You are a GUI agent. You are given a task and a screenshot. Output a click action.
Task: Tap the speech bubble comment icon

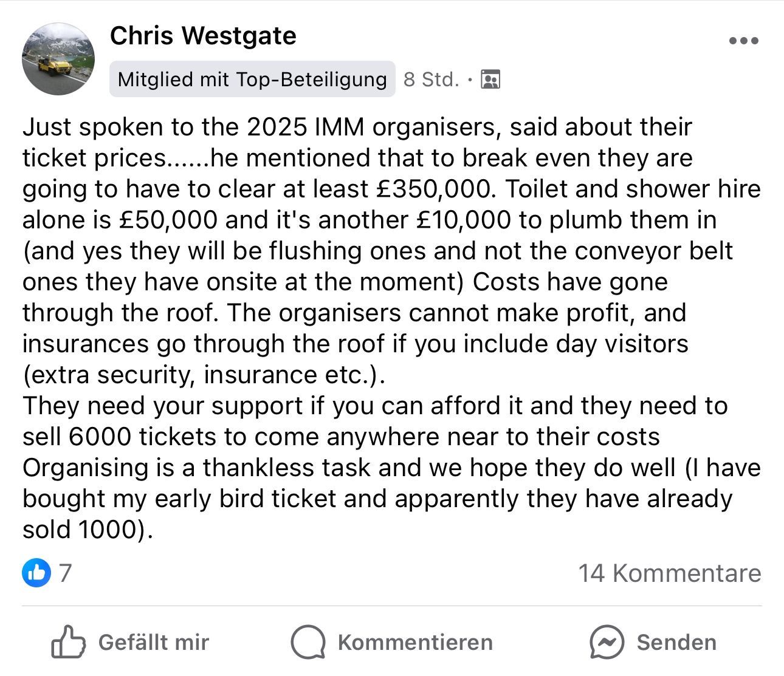[308, 642]
